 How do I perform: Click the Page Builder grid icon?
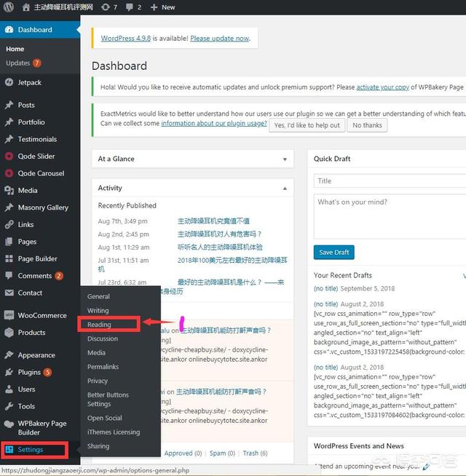coord(9,258)
